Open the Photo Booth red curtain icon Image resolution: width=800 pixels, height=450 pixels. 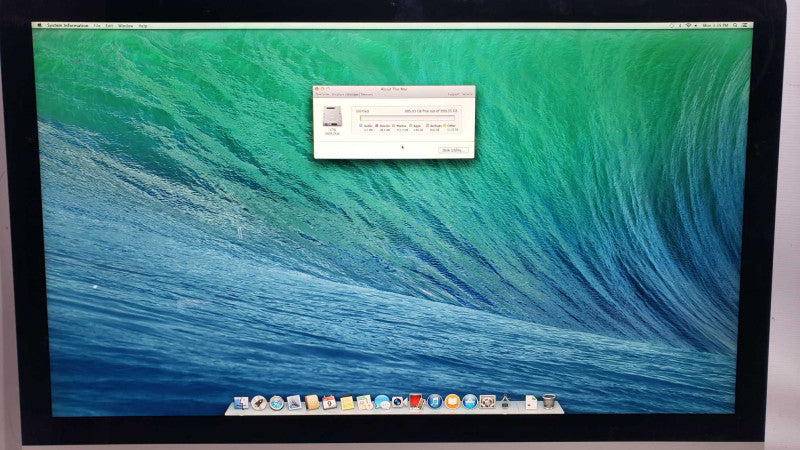click(416, 402)
